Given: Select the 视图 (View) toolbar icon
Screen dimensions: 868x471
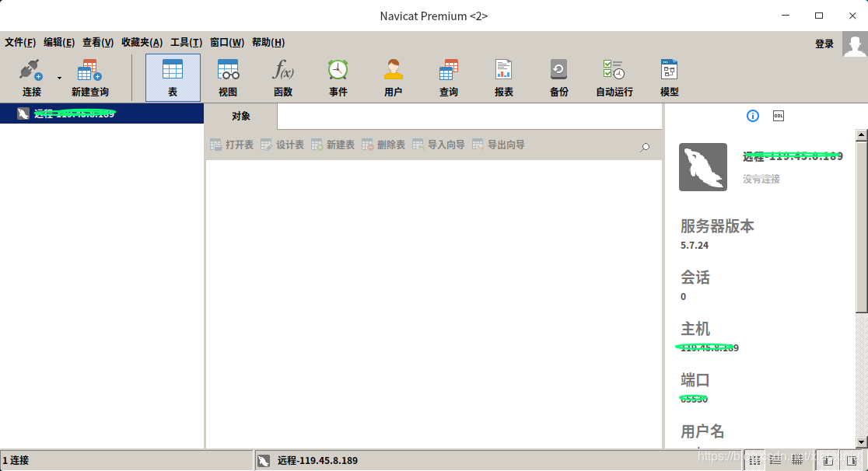Looking at the screenshot, I should (x=228, y=70).
